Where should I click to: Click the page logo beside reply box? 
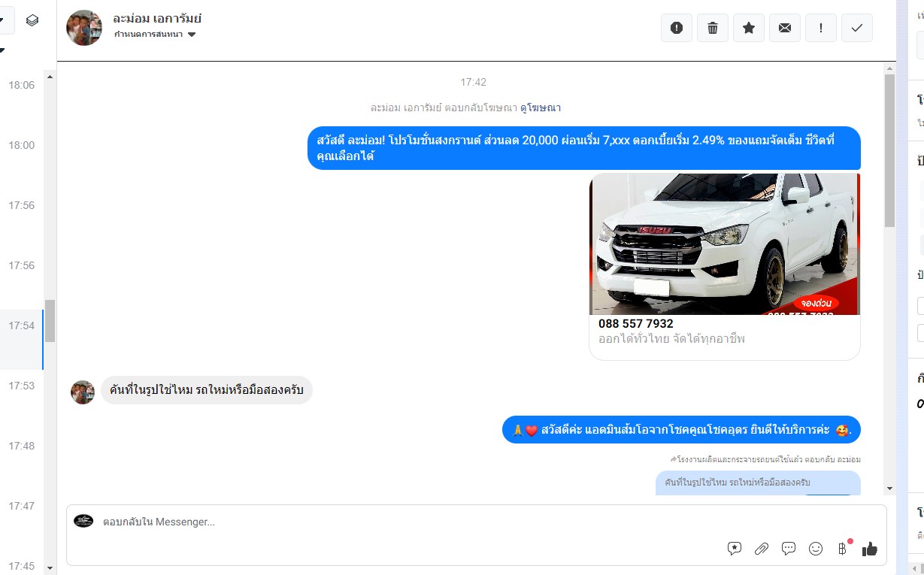pos(83,521)
